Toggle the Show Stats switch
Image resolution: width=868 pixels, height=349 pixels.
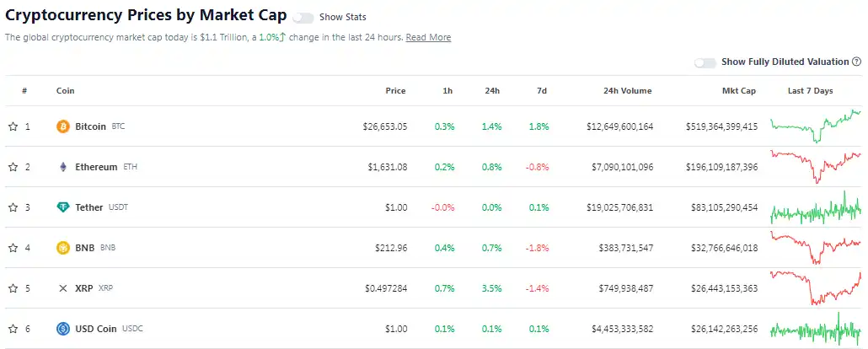tap(303, 17)
